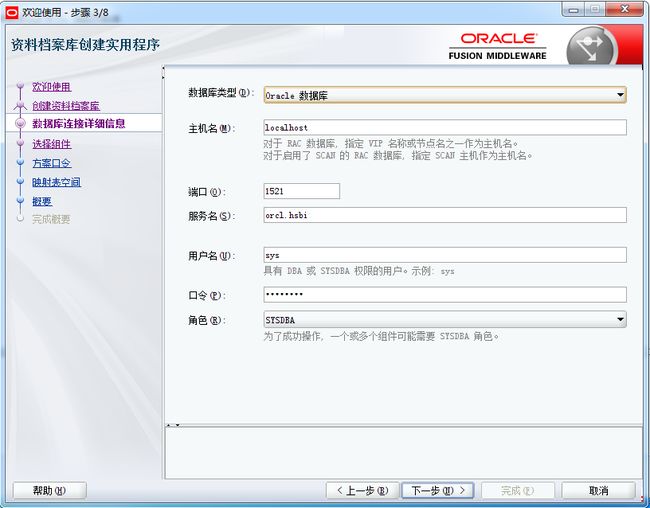Click the 端口 field showing 1521
Screen dimensions: 650x508
click(x=301, y=191)
